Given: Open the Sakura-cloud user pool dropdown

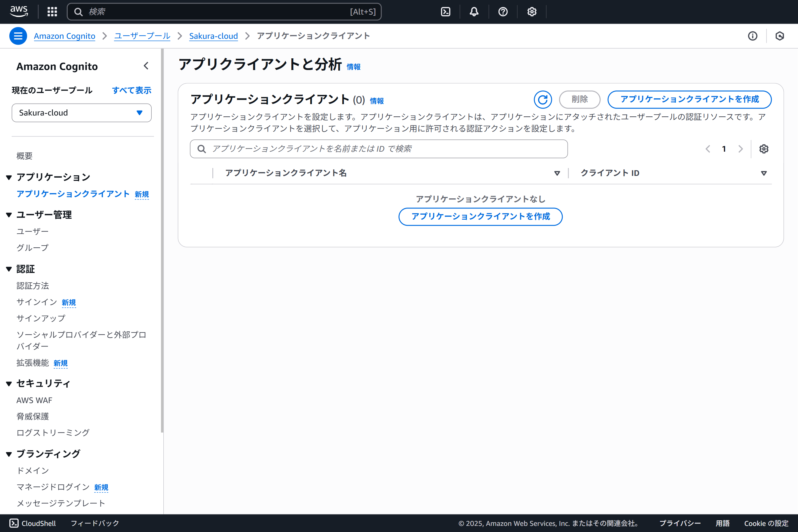Looking at the screenshot, I should point(81,113).
